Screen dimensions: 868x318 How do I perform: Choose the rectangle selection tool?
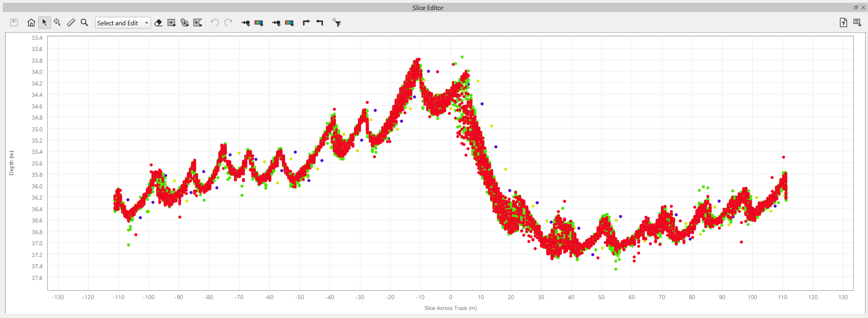click(172, 23)
